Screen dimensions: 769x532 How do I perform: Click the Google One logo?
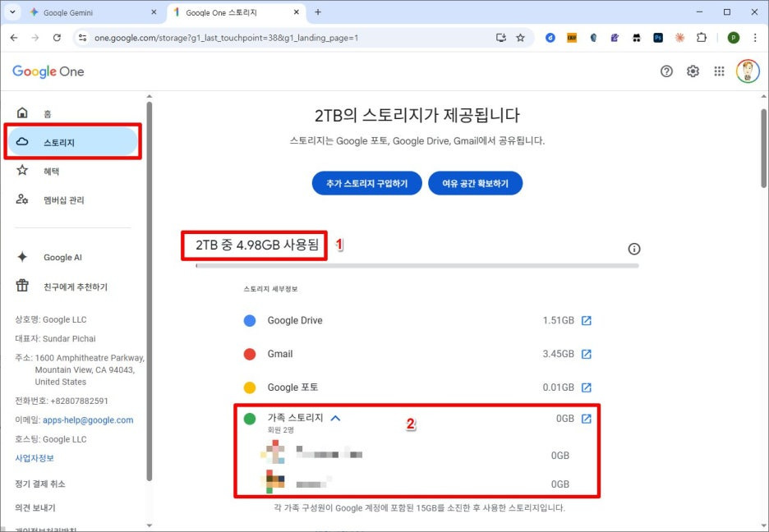tap(48, 71)
